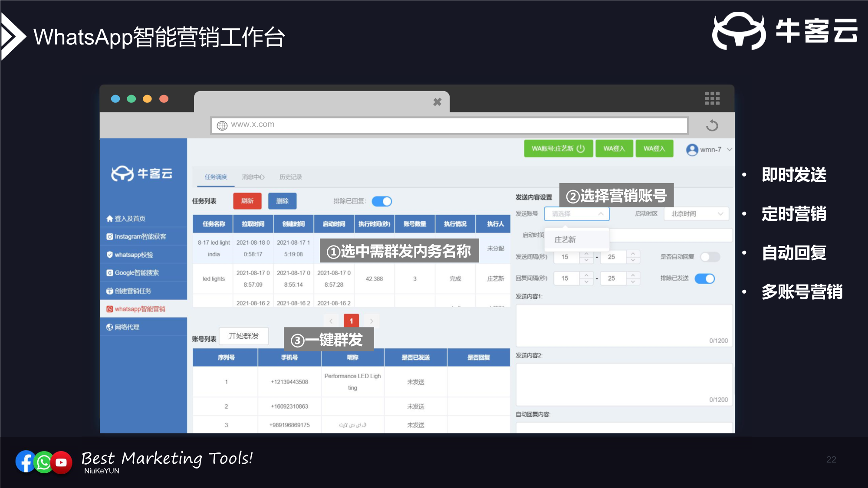Open the 发送账号 请选择 dropdown
This screenshot has height=488, width=868.
click(x=577, y=213)
